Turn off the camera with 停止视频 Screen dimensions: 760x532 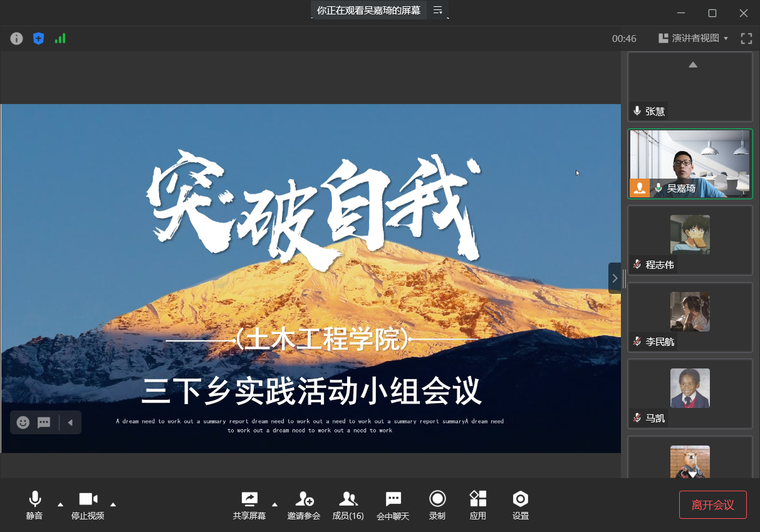click(88, 505)
